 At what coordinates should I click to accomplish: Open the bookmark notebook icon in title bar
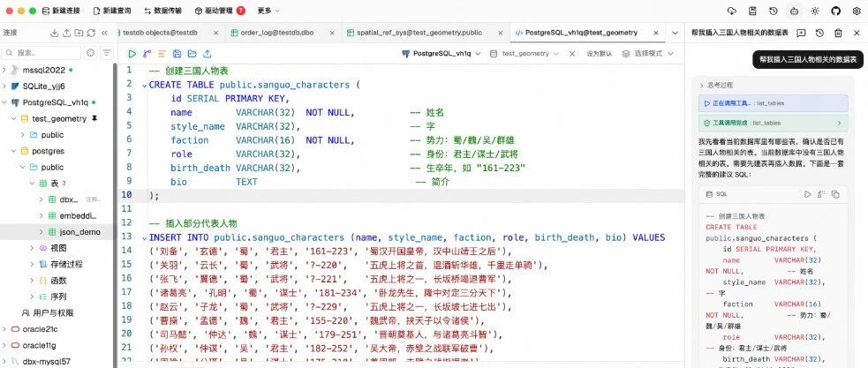752,11
